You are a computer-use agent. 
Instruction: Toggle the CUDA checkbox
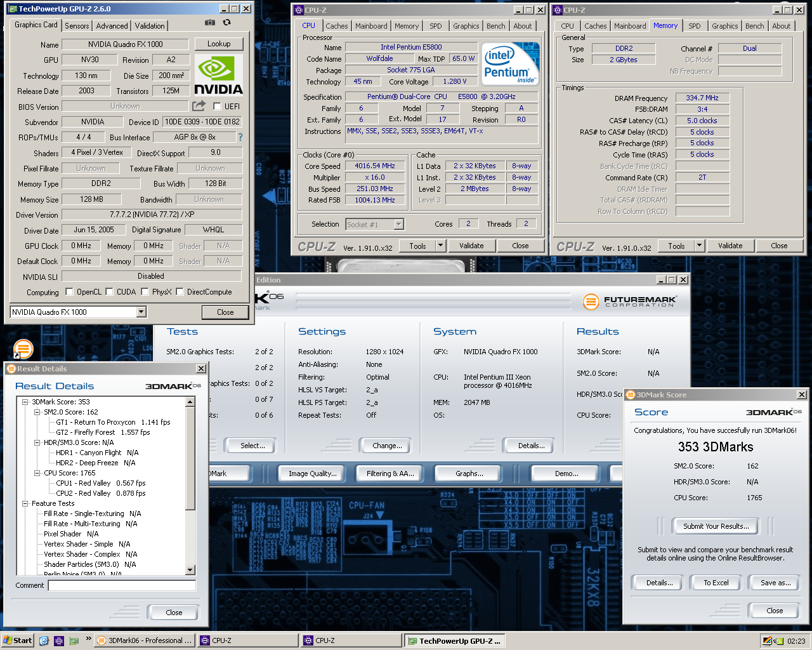pos(110,292)
